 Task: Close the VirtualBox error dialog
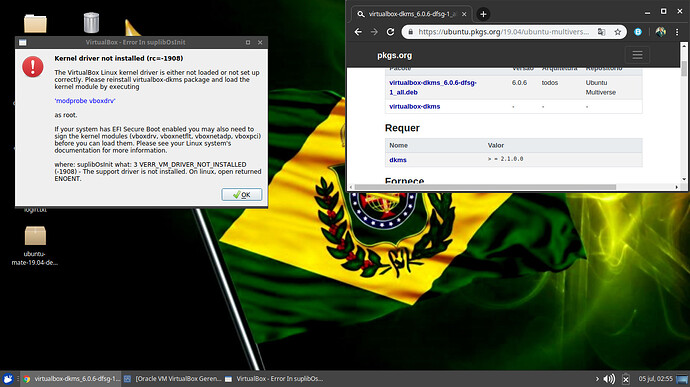pos(260,42)
